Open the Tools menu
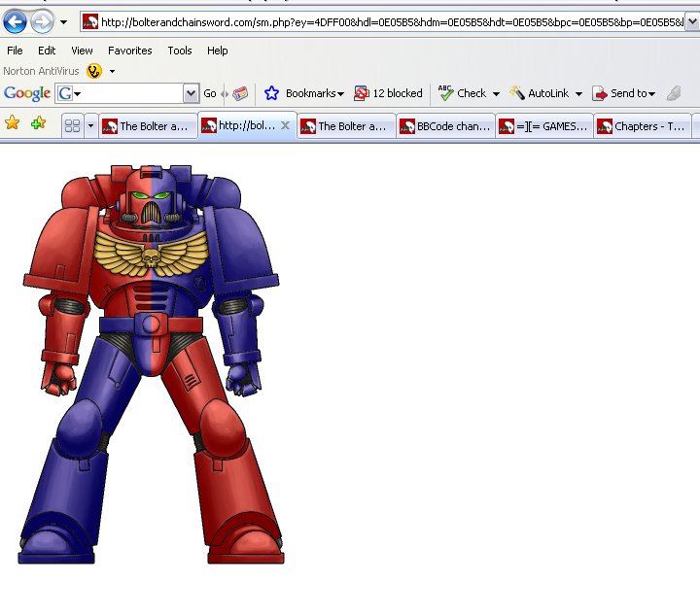The image size is (700, 616). [x=180, y=51]
